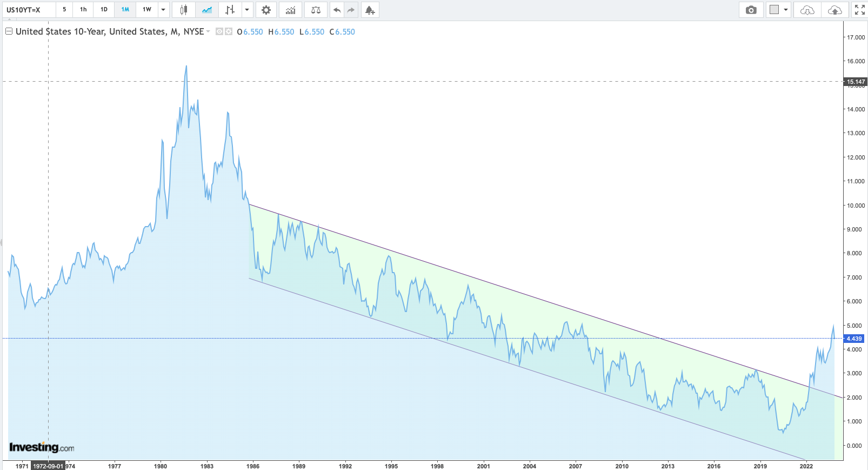
Task: Switch to the 5 minute interval
Action: tap(64, 10)
